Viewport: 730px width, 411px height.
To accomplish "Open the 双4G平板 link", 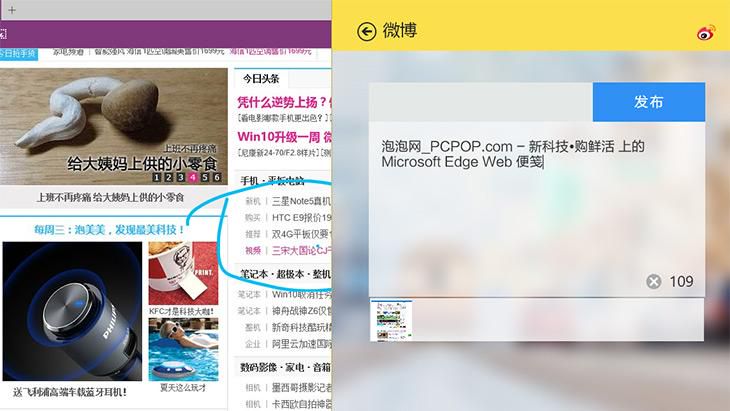I will 301,234.
